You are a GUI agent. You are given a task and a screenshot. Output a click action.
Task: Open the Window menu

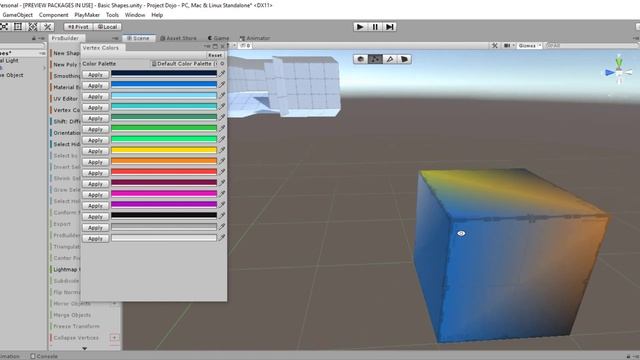pos(135,15)
